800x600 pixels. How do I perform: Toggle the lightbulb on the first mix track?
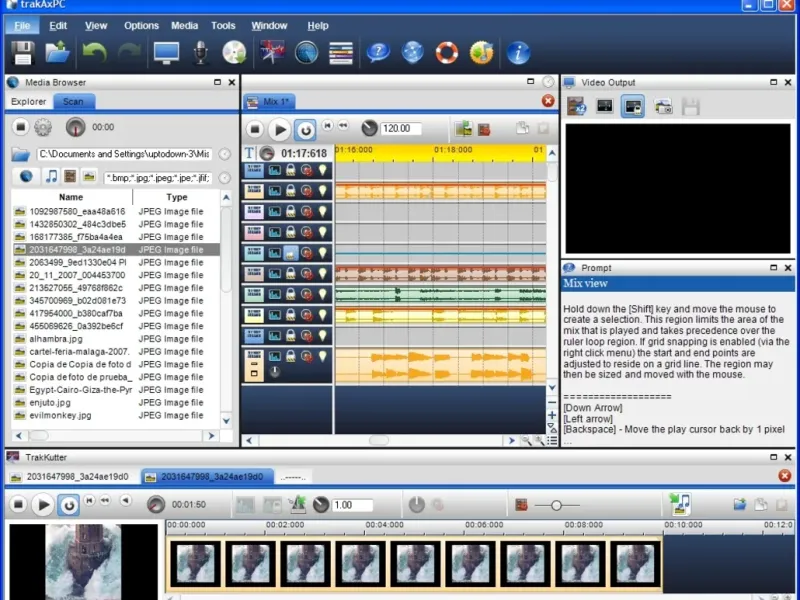[323, 170]
